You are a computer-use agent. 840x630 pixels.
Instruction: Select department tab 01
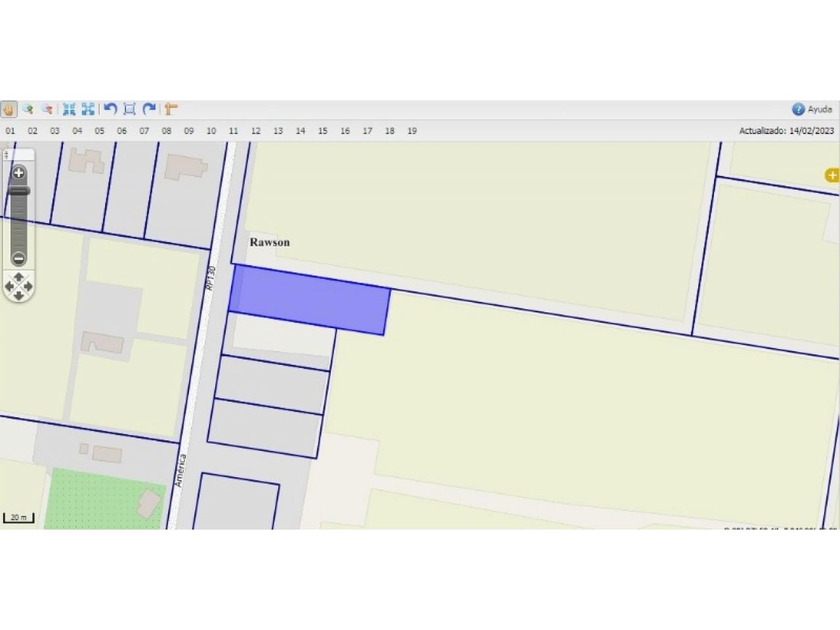pyautogui.click(x=10, y=131)
